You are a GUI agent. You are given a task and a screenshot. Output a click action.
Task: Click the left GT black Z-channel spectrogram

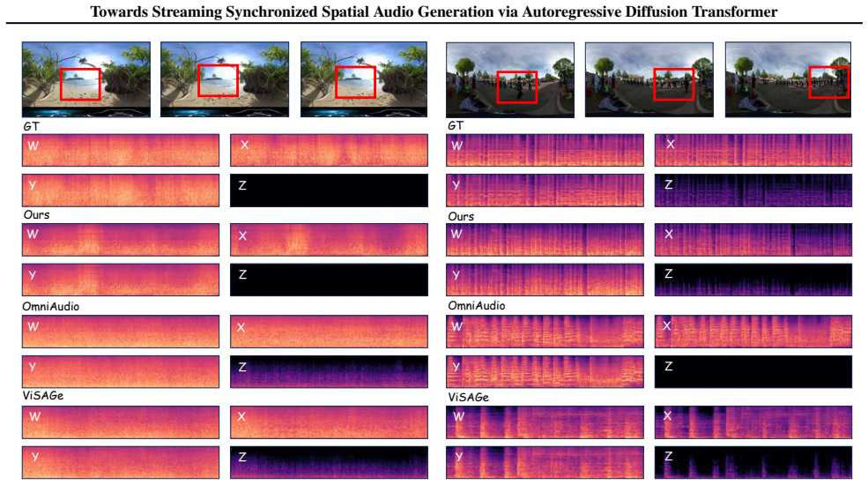click(x=329, y=190)
